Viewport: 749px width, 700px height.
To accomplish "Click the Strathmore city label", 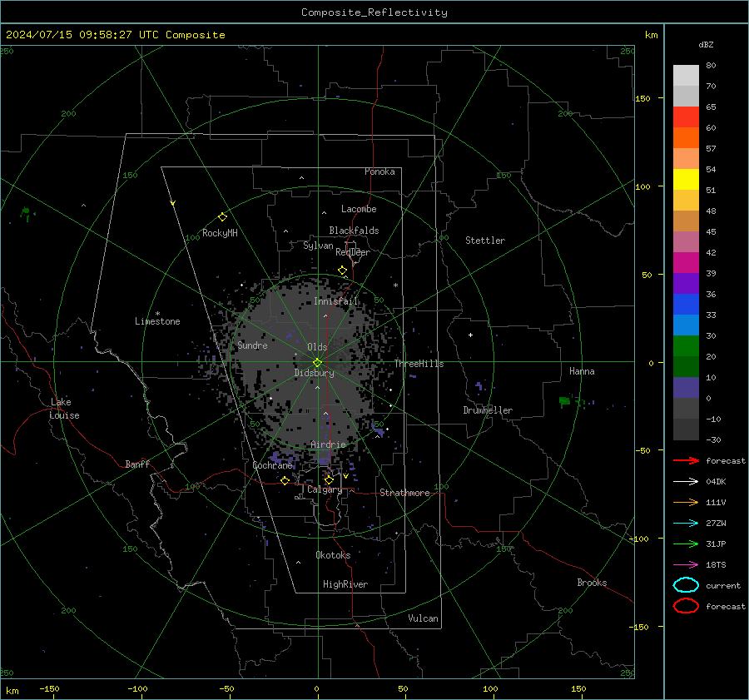I will point(404,493).
